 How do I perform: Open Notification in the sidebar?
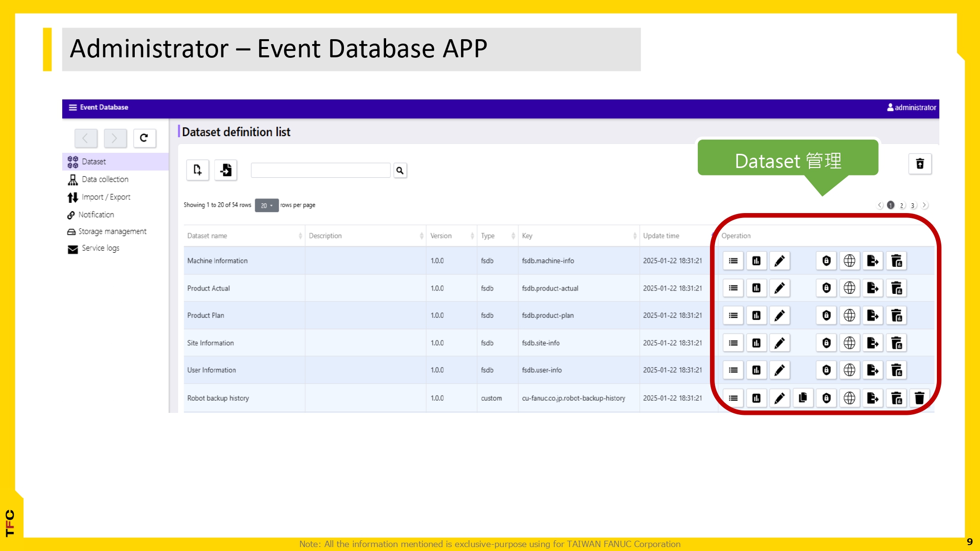(x=91, y=215)
